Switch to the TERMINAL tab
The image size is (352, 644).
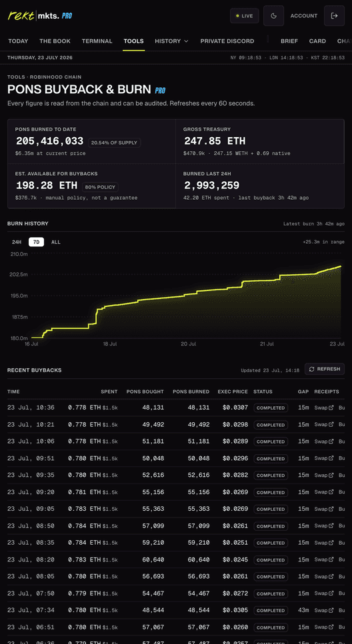click(97, 41)
